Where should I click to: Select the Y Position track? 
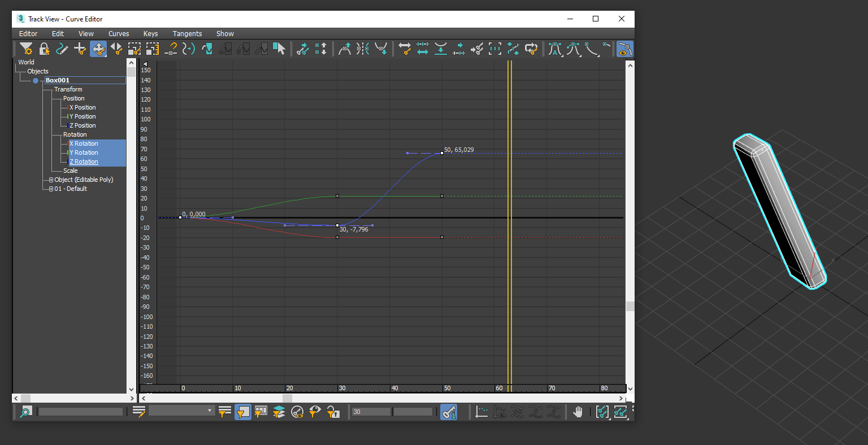point(83,116)
